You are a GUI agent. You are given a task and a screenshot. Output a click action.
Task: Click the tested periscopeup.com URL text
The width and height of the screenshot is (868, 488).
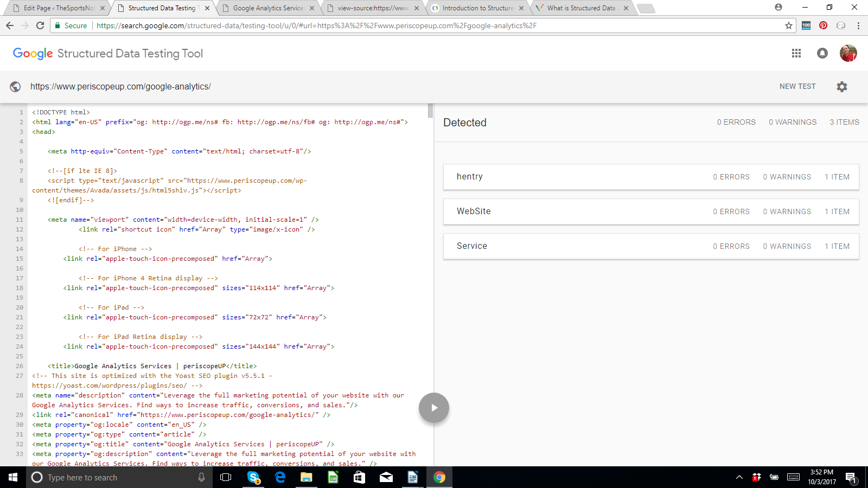pyautogui.click(x=120, y=87)
